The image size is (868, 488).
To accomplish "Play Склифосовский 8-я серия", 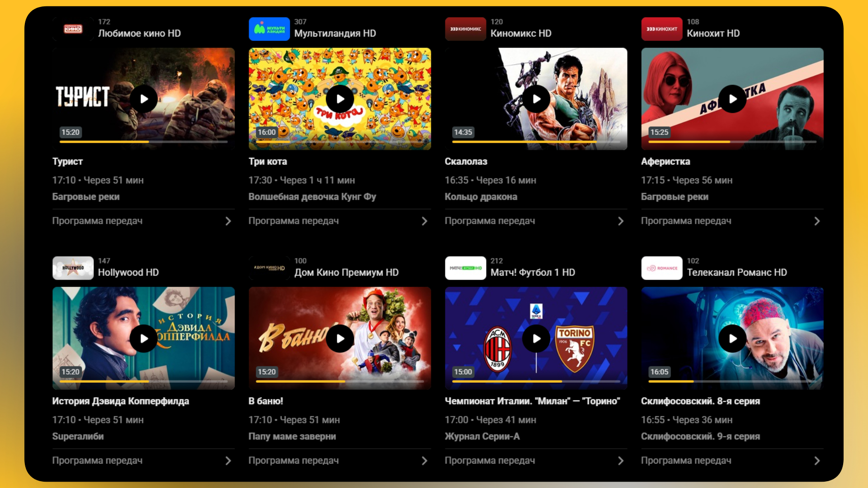I will pyautogui.click(x=732, y=338).
